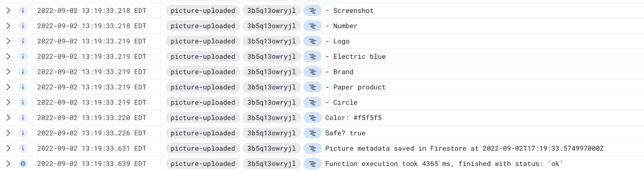Click trace icon on Paper product row
Viewport: 644px width, 171px height.
(312, 87)
